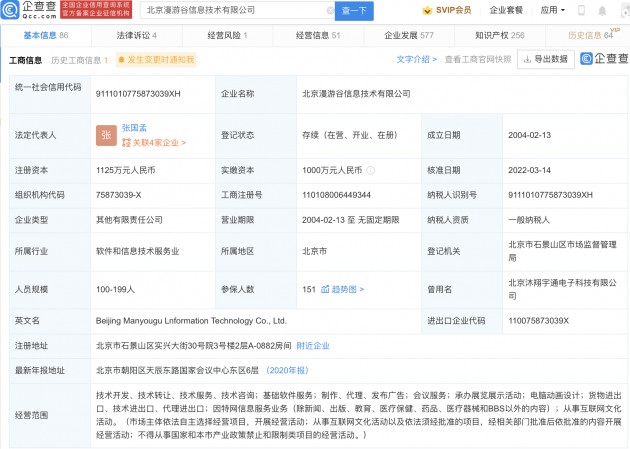
Task: Open the (2020年报) link
Action: pyautogui.click(x=287, y=370)
